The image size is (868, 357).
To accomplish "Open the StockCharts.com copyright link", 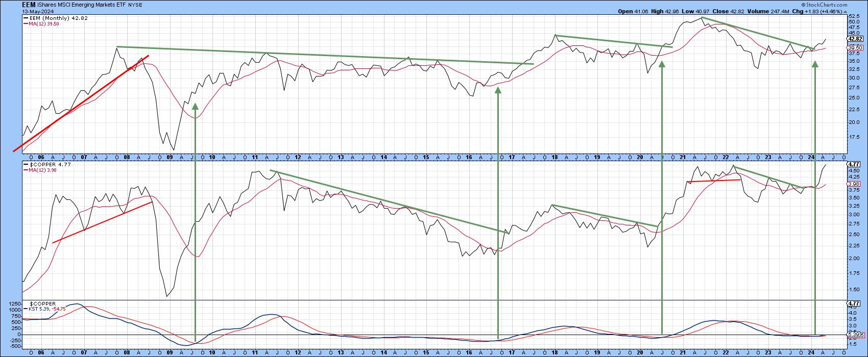I will click(823, 4).
